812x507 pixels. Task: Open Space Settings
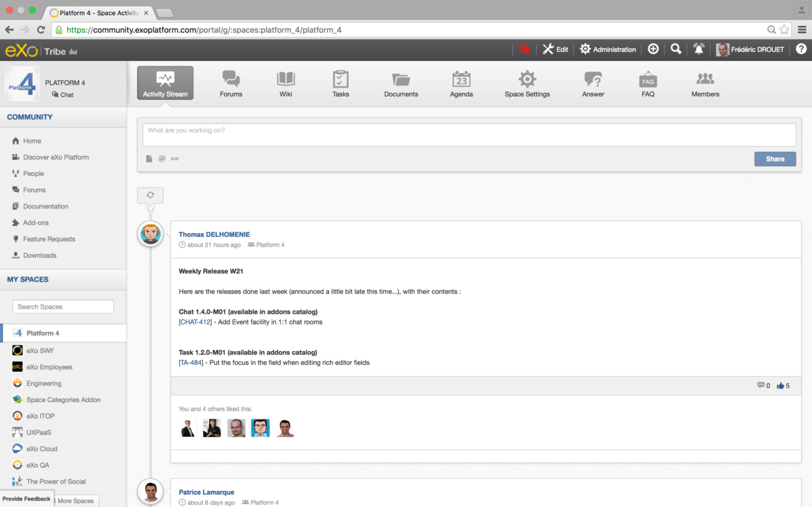527,82
